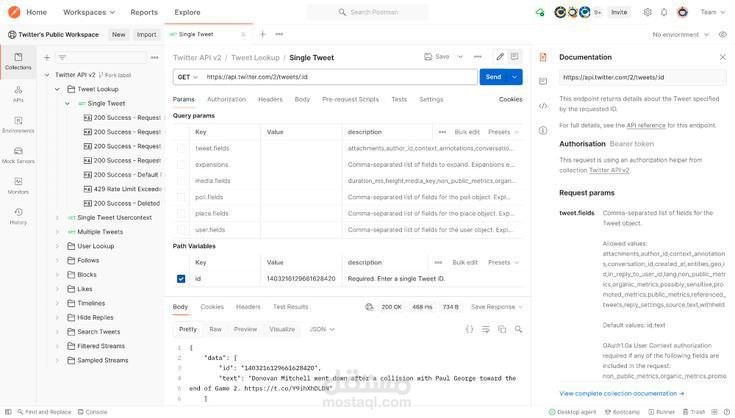Click the info icon in right sidebar

coord(543,131)
